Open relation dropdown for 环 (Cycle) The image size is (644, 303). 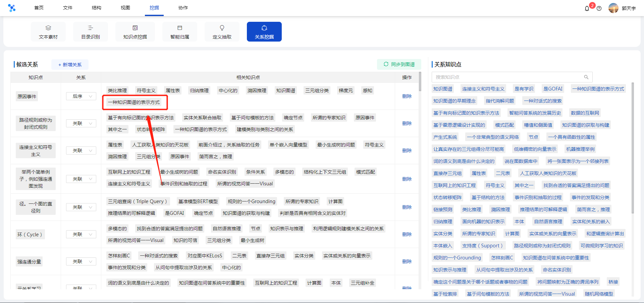click(x=81, y=234)
